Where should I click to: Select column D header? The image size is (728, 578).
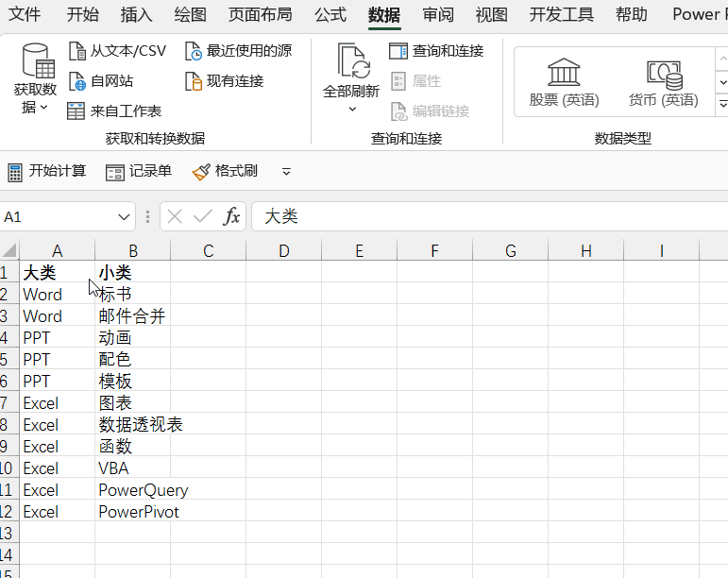point(283,250)
